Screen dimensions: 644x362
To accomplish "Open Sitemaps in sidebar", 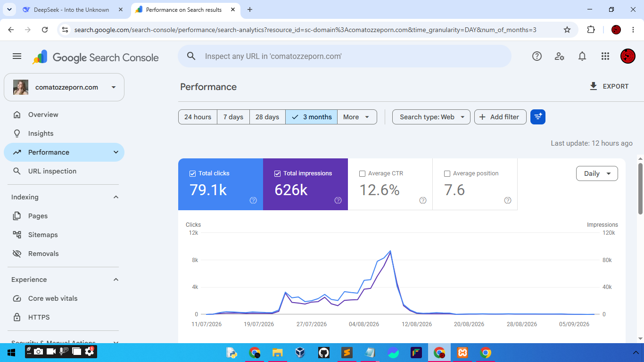I will pos(64,235).
